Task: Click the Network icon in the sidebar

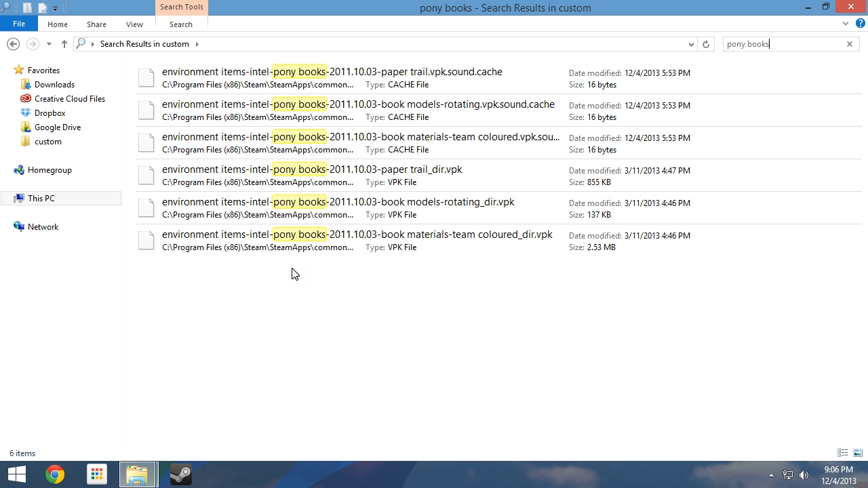Action: 19,227
